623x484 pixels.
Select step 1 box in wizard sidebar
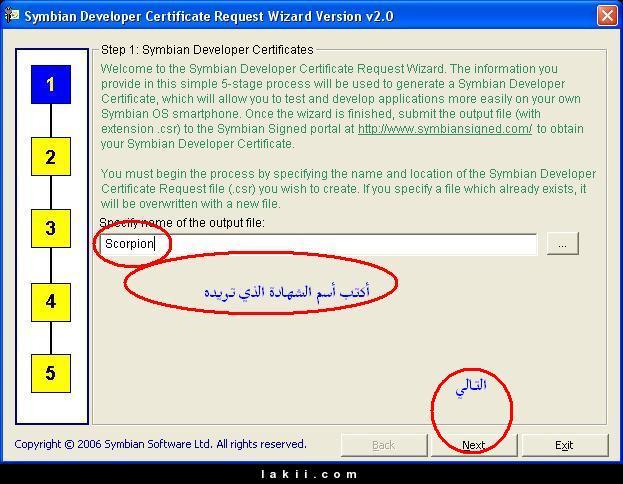coord(51,84)
